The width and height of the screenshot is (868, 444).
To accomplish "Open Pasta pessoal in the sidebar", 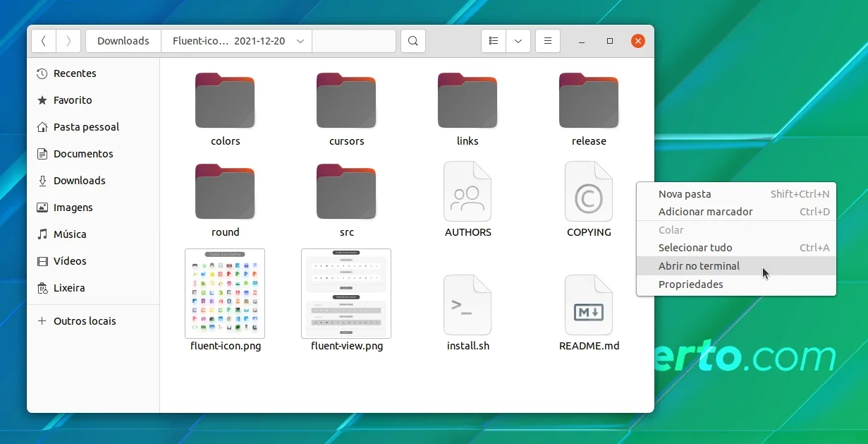I will (x=94, y=127).
